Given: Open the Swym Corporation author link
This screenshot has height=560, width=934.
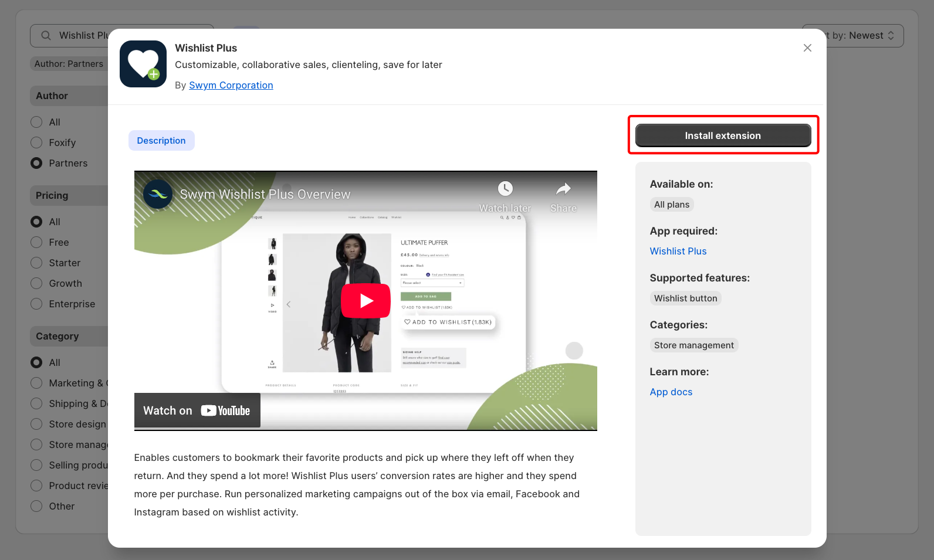Looking at the screenshot, I should click(x=231, y=86).
